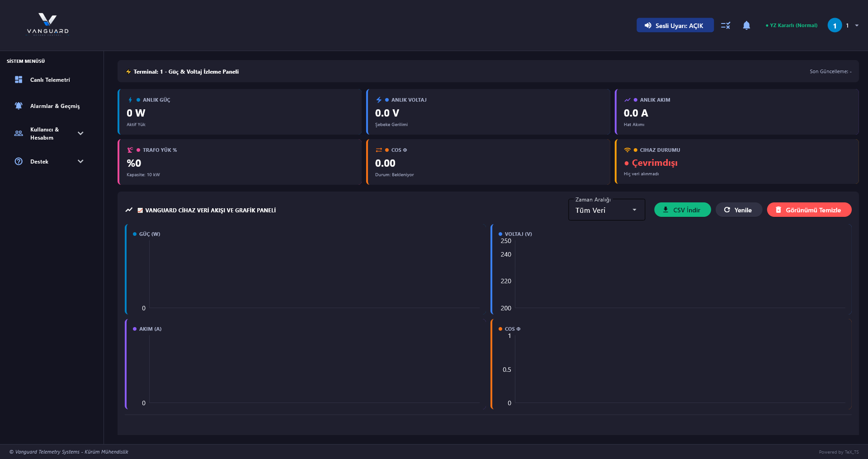Click the Cihaz Durumu wifi icon

[627, 150]
